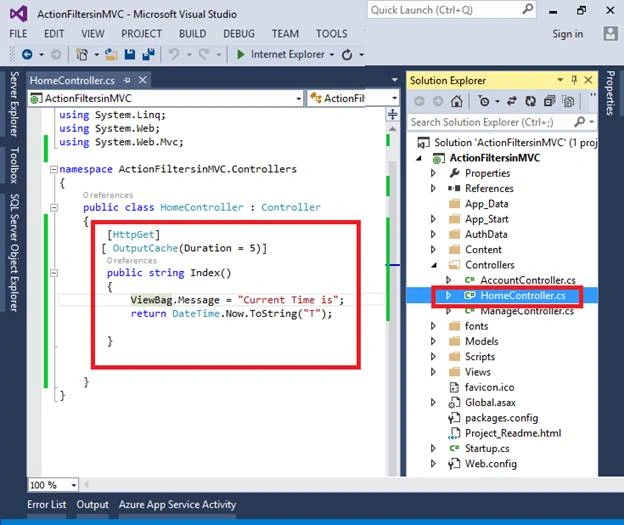This screenshot has width=624, height=525.
Task: Click the Show All Files icon
Action: 569,101
